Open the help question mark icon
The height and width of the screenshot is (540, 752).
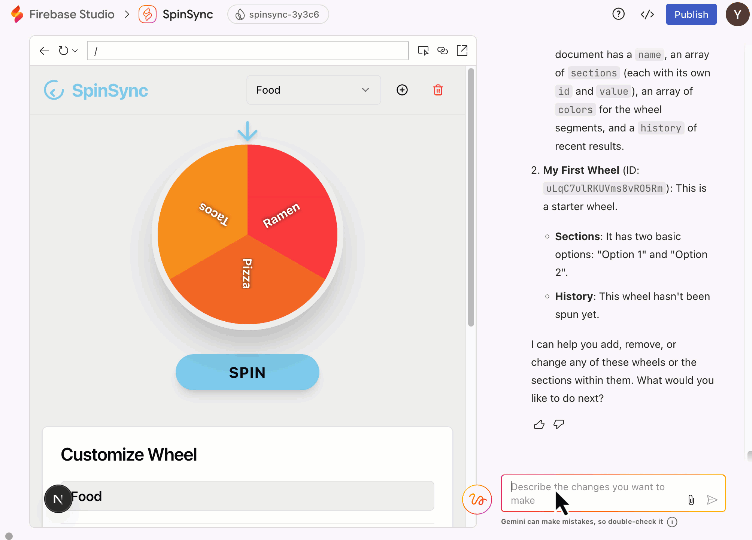618,14
